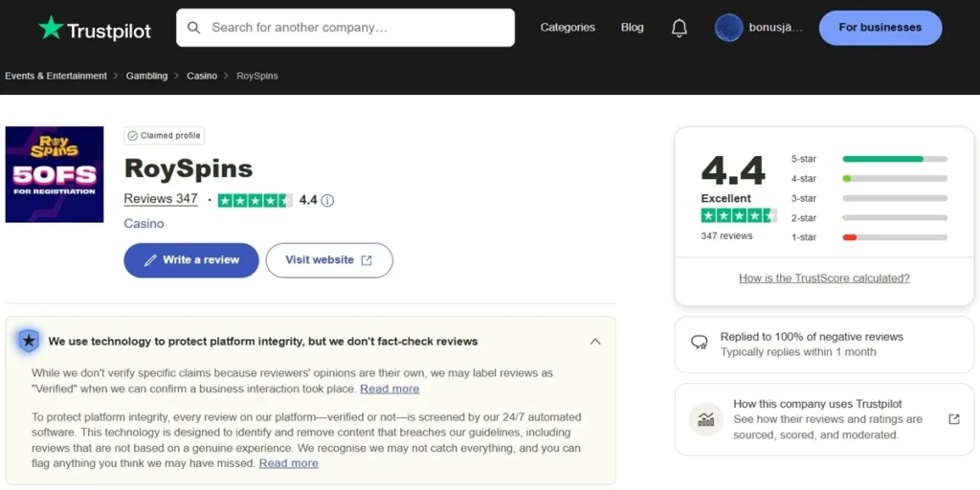Click the RoySpins company heading
This screenshot has height=490, width=980.
(189, 168)
